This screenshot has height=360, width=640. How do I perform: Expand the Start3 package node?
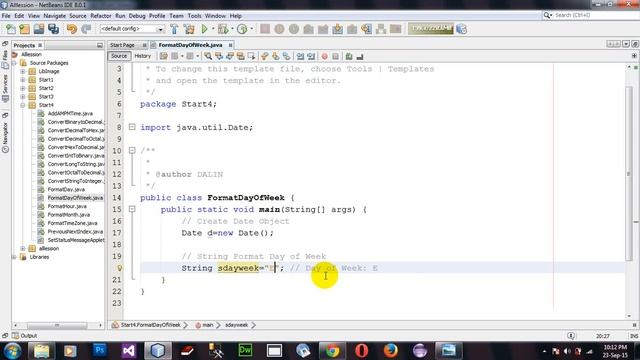pos(23,97)
